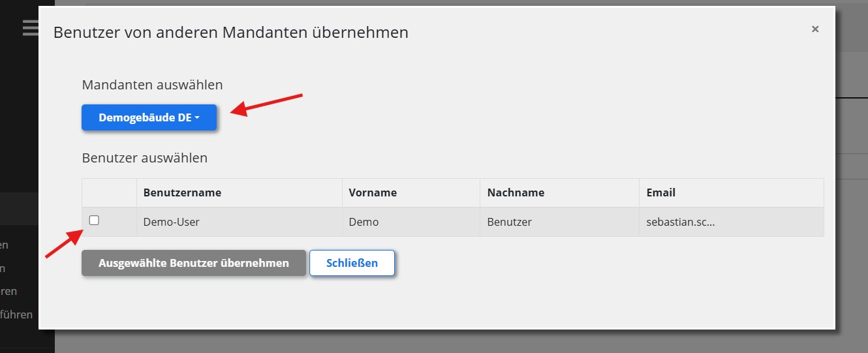Close the dialog with the × icon
The width and height of the screenshot is (868, 353).
click(x=815, y=29)
